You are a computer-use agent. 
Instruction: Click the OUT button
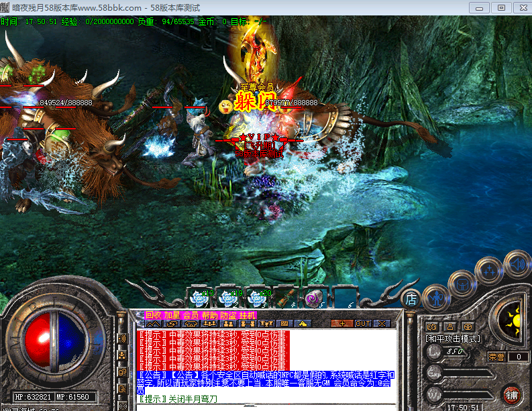(363, 324)
